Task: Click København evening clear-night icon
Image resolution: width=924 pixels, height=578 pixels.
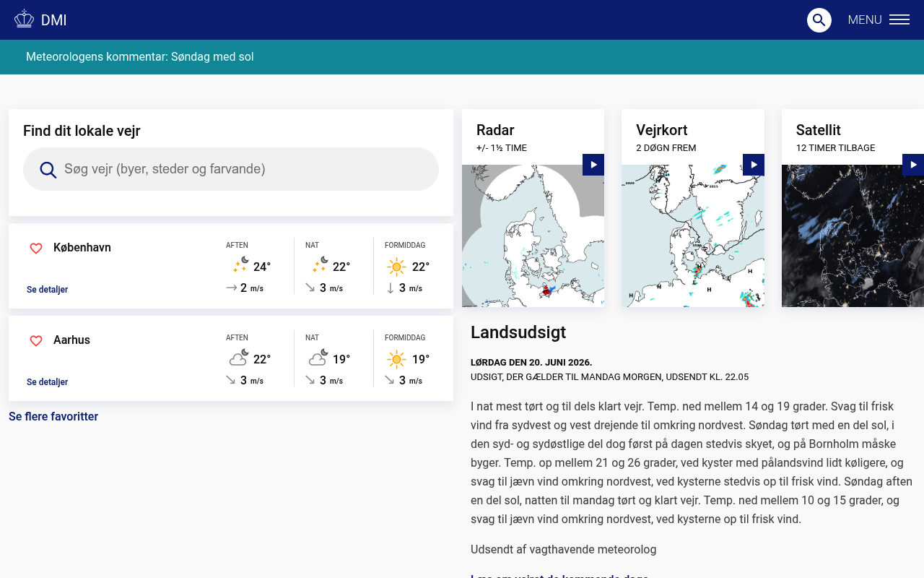Action: pos(240,265)
